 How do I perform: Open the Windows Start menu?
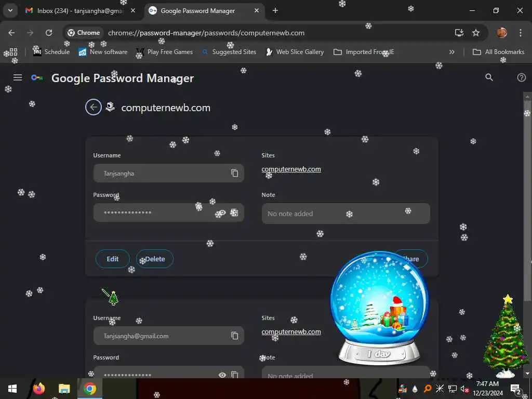(12, 389)
